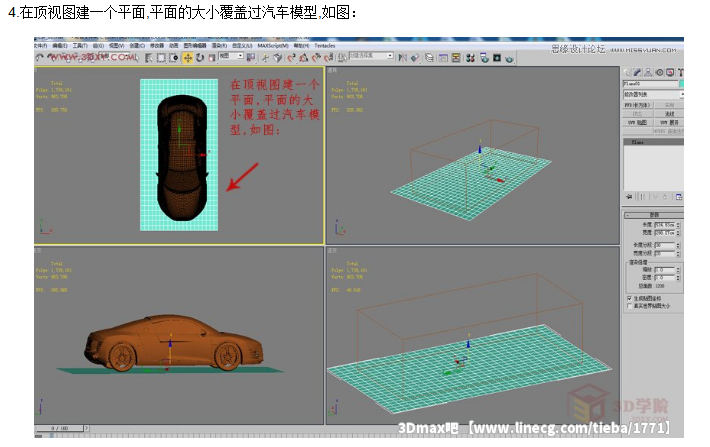The image size is (710, 447).
Task: Open the Modify panel tab
Action: 637,72
